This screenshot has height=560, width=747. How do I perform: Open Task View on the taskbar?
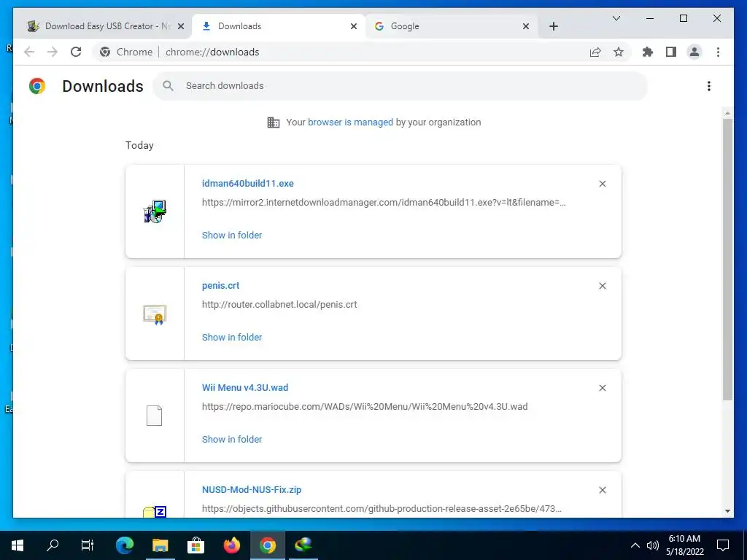point(88,545)
